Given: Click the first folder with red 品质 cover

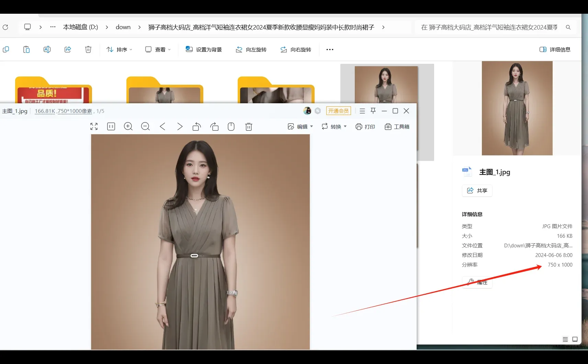Looking at the screenshot, I should [53, 90].
